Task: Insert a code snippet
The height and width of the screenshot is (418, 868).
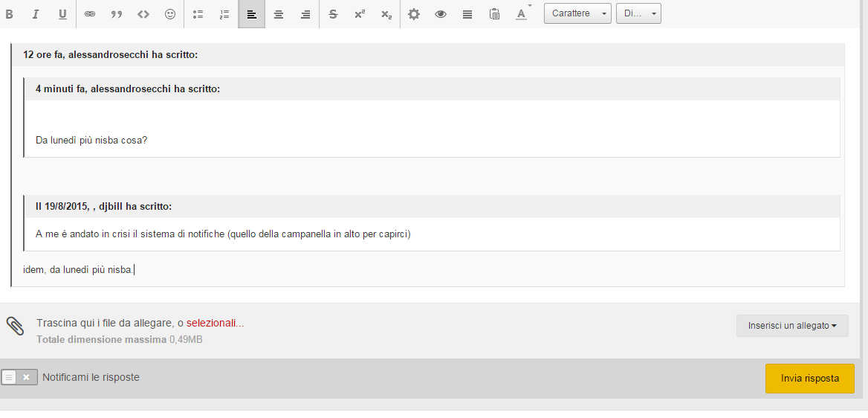Action: click(143, 14)
